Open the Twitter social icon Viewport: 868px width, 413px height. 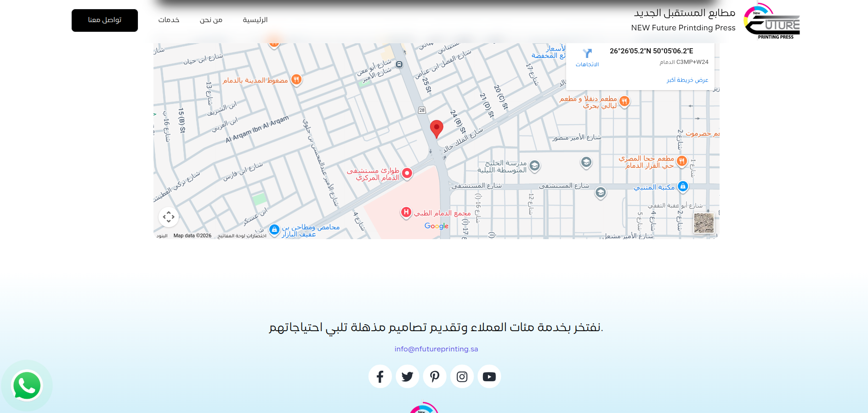(x=407, y=377)
